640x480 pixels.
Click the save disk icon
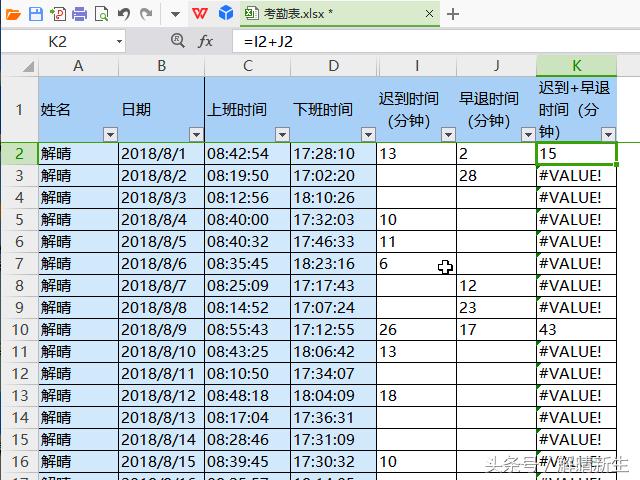tap(36, 14)
